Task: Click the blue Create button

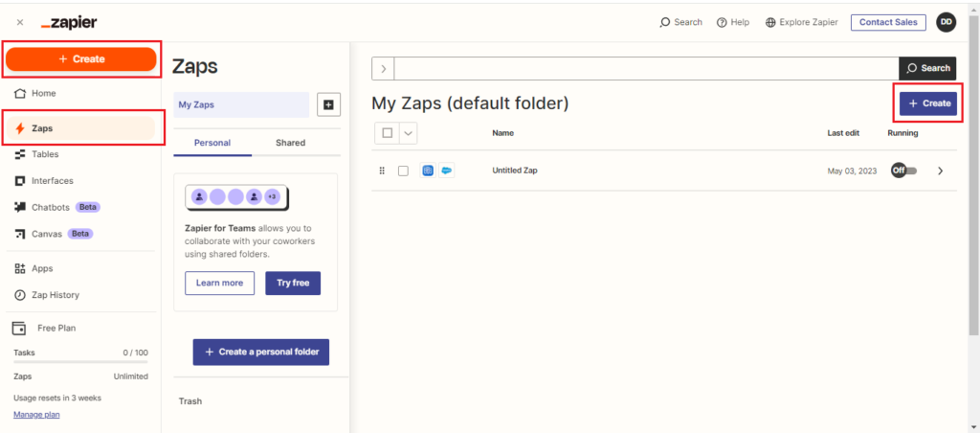Action: [928, 103]
